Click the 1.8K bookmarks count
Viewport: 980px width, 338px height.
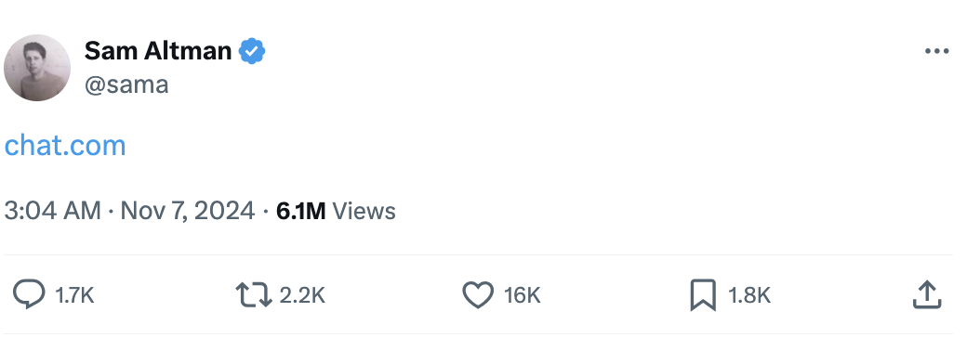(749, 295)
